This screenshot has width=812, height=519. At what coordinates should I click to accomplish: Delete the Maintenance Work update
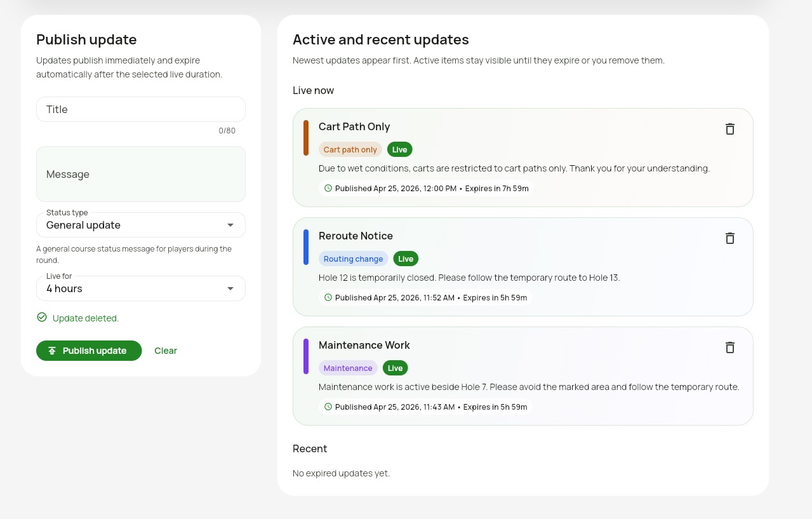(729, 347)
